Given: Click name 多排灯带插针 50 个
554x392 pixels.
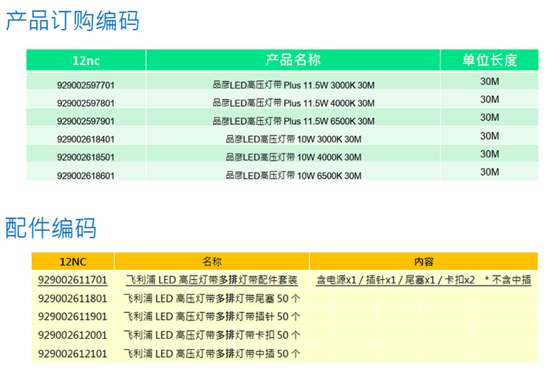Looking at the screenshot, I should click(x=212, y=317).
